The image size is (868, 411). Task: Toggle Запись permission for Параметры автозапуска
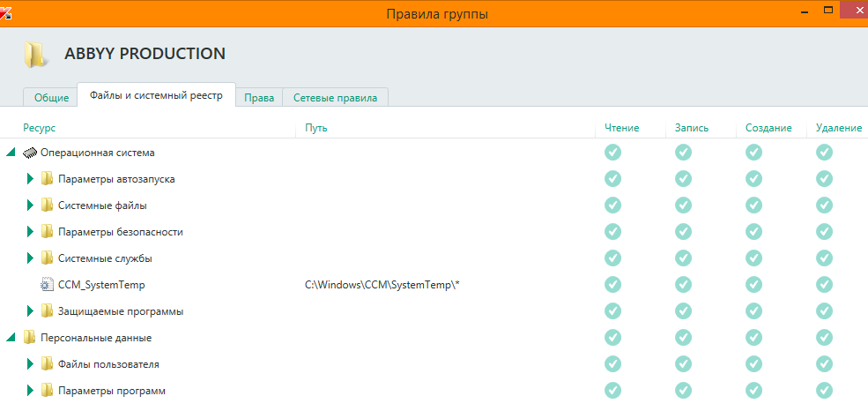coord(683,179)
